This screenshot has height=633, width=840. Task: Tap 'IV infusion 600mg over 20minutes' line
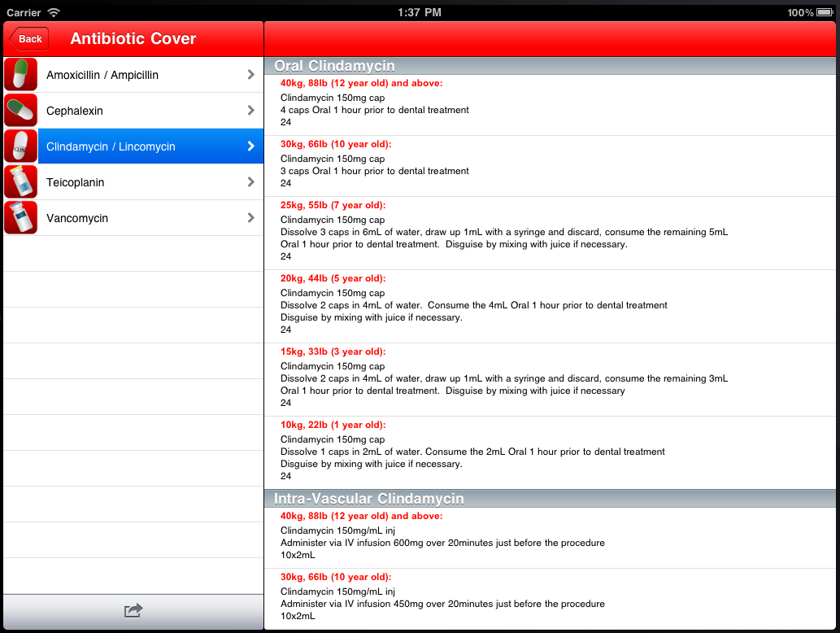tap(442, 543)
